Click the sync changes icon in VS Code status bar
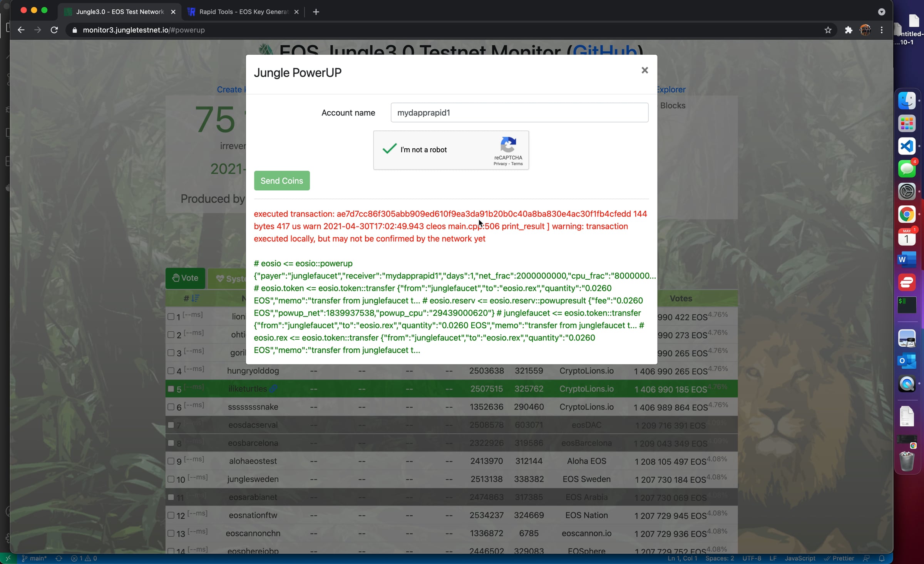924x564 pixels. click(59, 559)
